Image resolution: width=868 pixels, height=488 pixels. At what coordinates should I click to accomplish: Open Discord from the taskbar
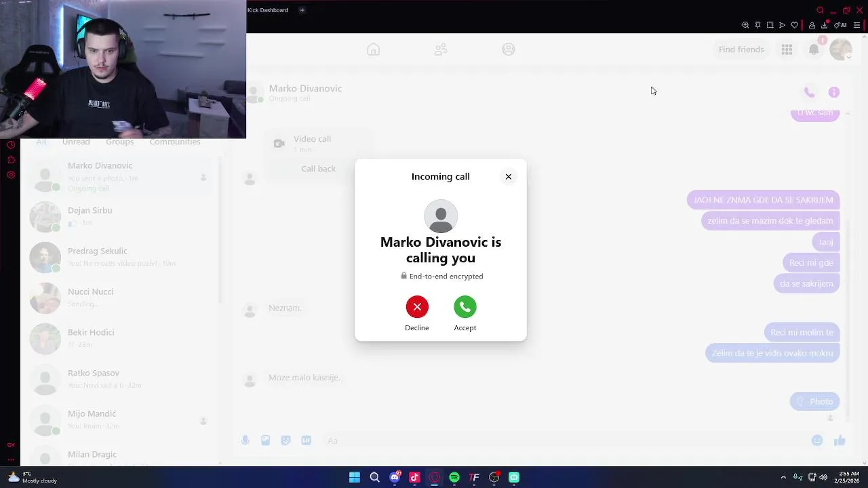(x=395, y=477)
